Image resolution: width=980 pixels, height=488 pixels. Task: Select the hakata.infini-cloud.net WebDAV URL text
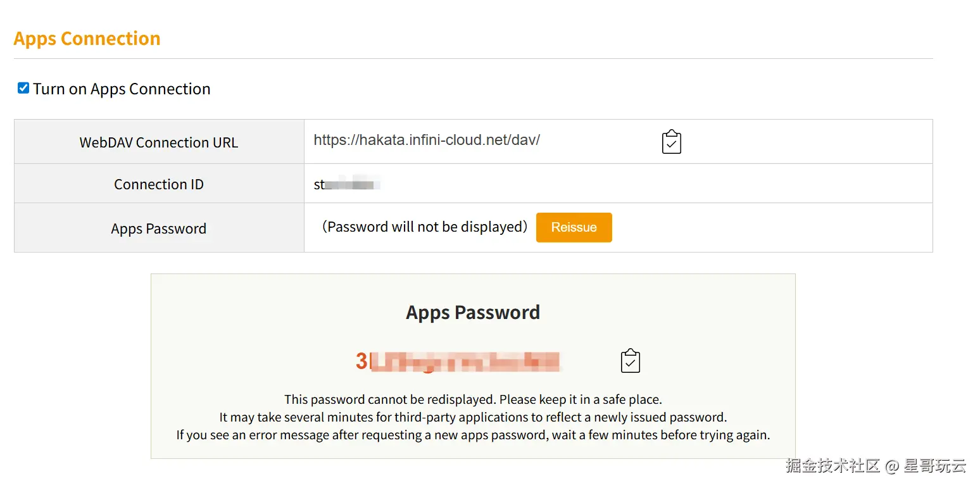tap(427, 140)
